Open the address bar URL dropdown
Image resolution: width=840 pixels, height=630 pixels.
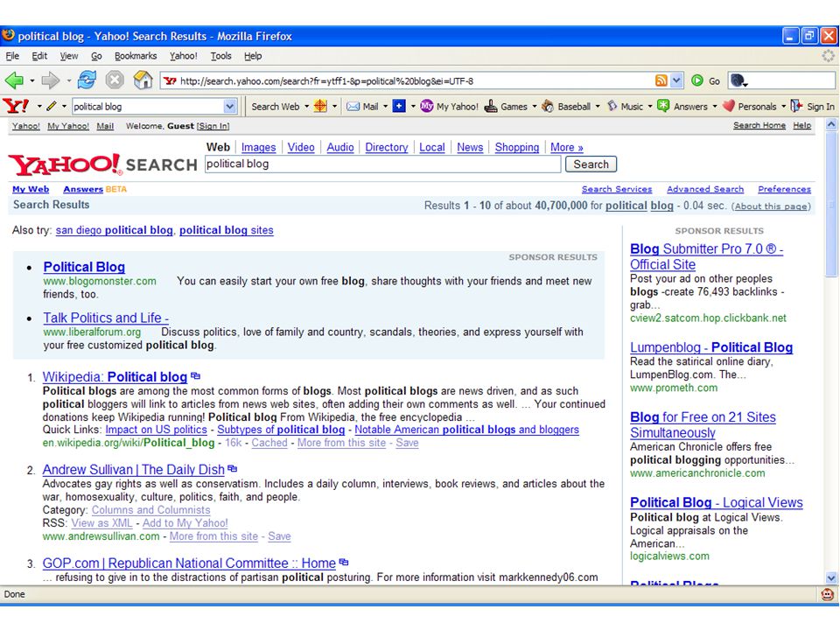pyautogui.click(x=676, y=80)
